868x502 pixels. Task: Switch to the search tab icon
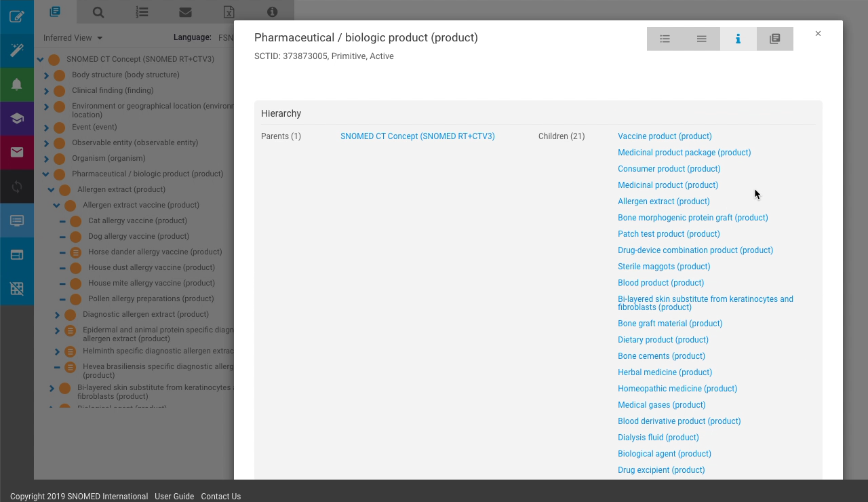click(98, 12)
